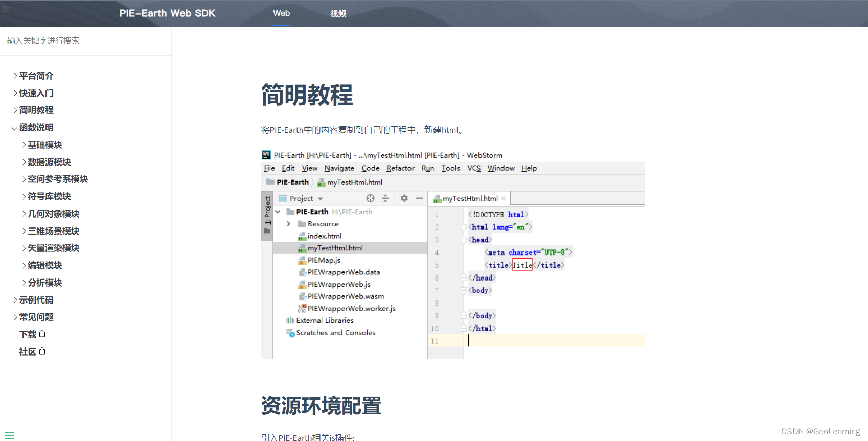This screenshot has width=868, height=441.
Task: Collapse the PIE-Earth root folder arrow
Action: pos(278,212)
